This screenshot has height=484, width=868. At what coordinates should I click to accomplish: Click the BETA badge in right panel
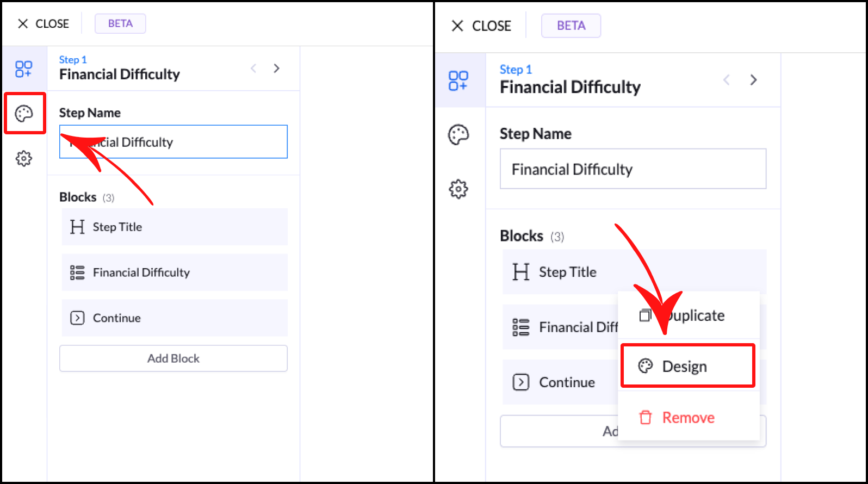571,26
